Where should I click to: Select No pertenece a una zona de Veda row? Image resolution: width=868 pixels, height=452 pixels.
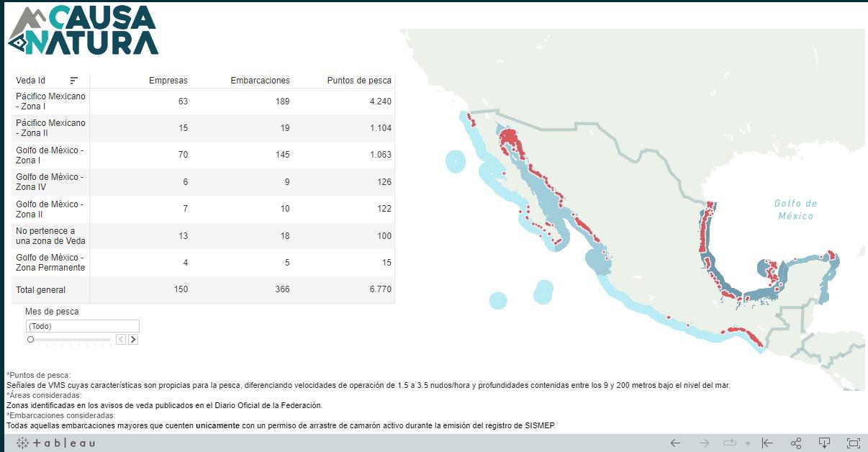coord(50,236)
